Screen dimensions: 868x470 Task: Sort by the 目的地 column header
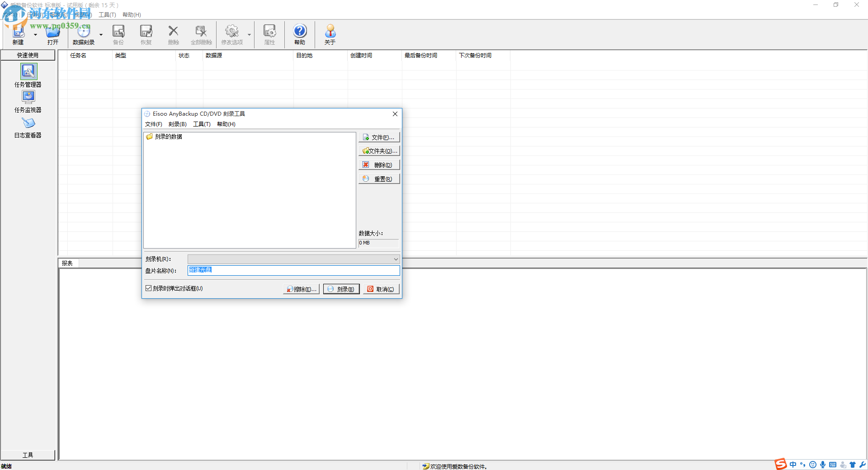(x=321, y=56)
